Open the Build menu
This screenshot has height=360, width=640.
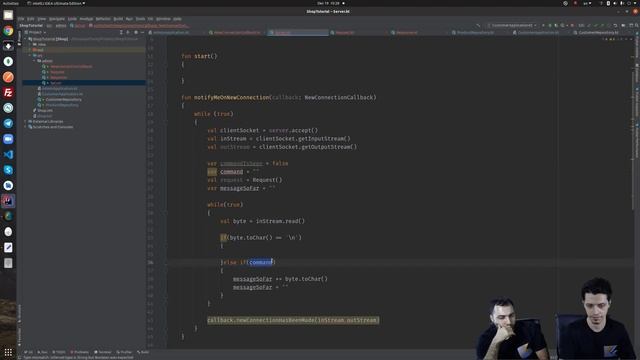click(118, 19)
